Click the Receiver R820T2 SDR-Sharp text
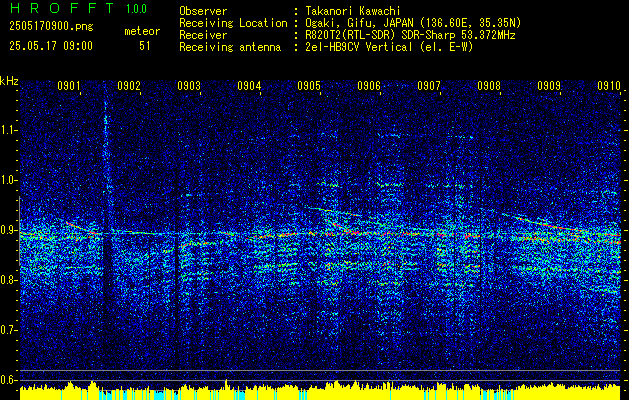Screen dimensions: 629x400 coord(410,35)
